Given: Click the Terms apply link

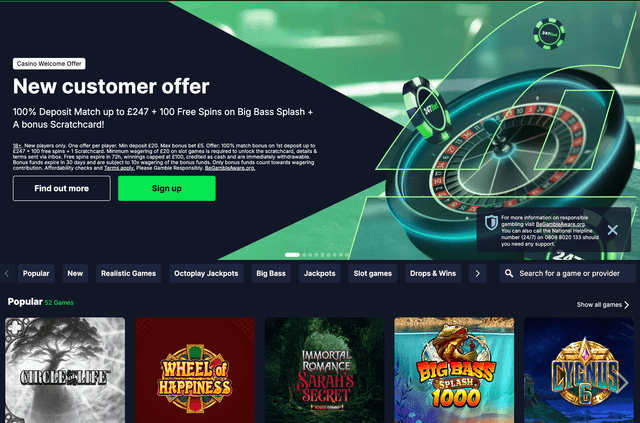Looking at the screenshot, I should (x=119, y=168).
